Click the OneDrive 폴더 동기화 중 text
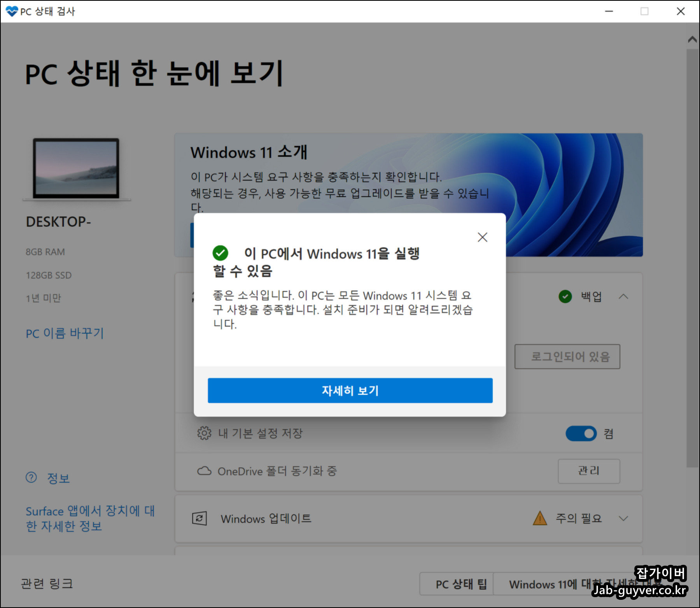 [x=277, y=471]
